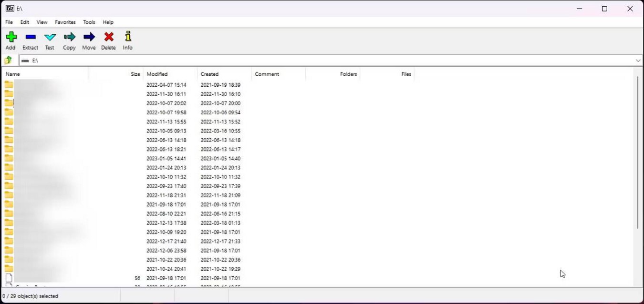Open the View menu
644x304 pixels.
(42, 22)
